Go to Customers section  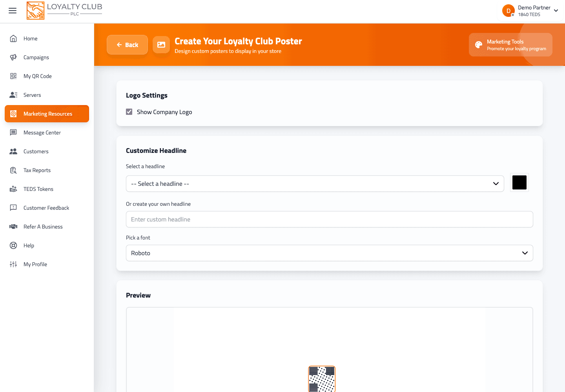(47, 151)
